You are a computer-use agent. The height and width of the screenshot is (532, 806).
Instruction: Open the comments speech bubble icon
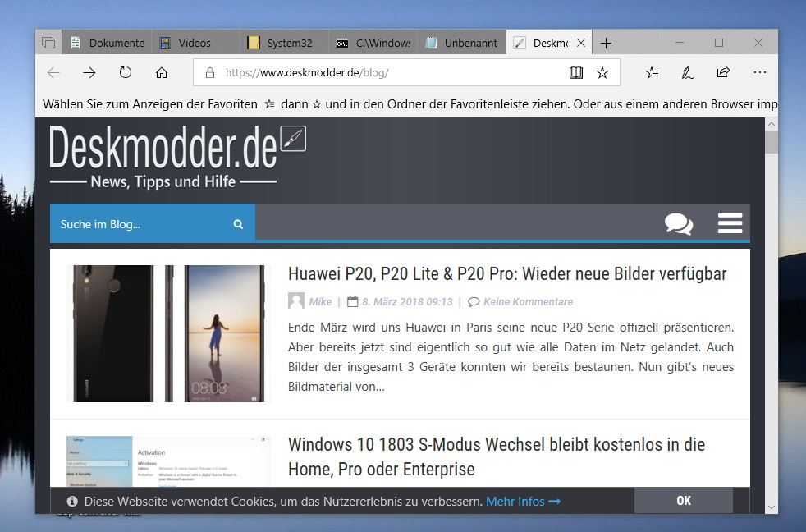coord(679,223)
